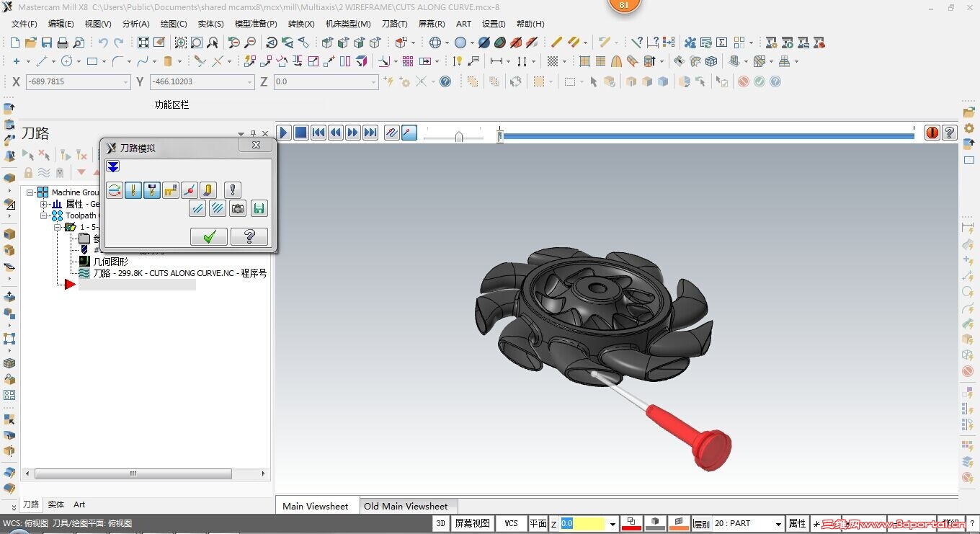980x534 pixels.
Task: Open the 文件(F) menu
Action: pos(24,24)
